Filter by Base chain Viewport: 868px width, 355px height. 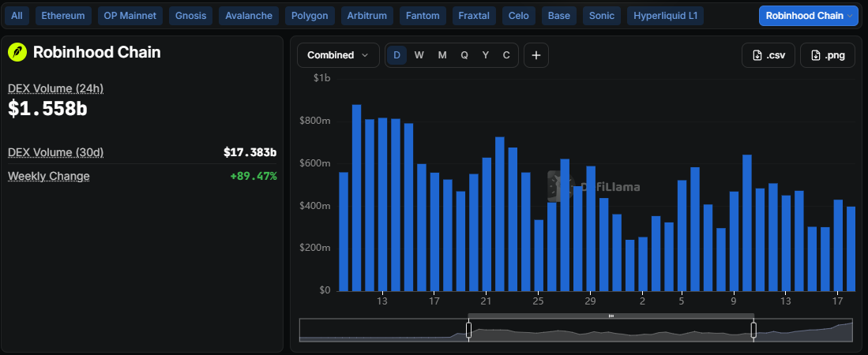pyautogui.click(x=558, y=16)
